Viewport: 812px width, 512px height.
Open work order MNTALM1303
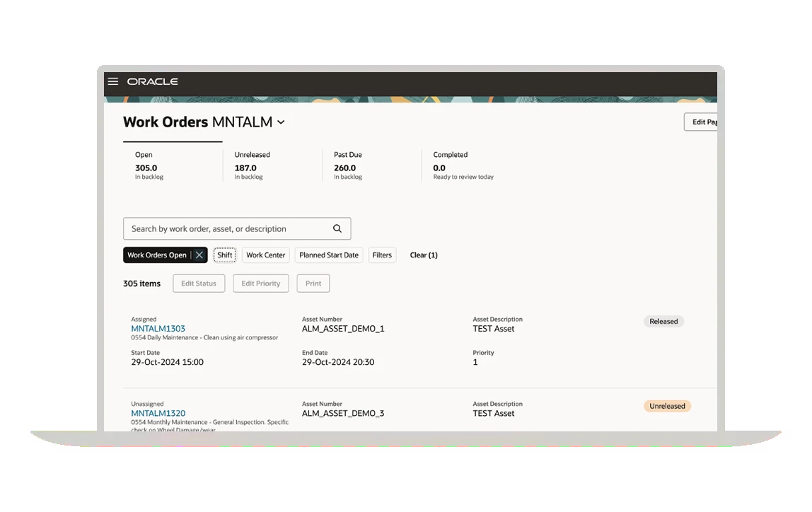pos(158,329)
